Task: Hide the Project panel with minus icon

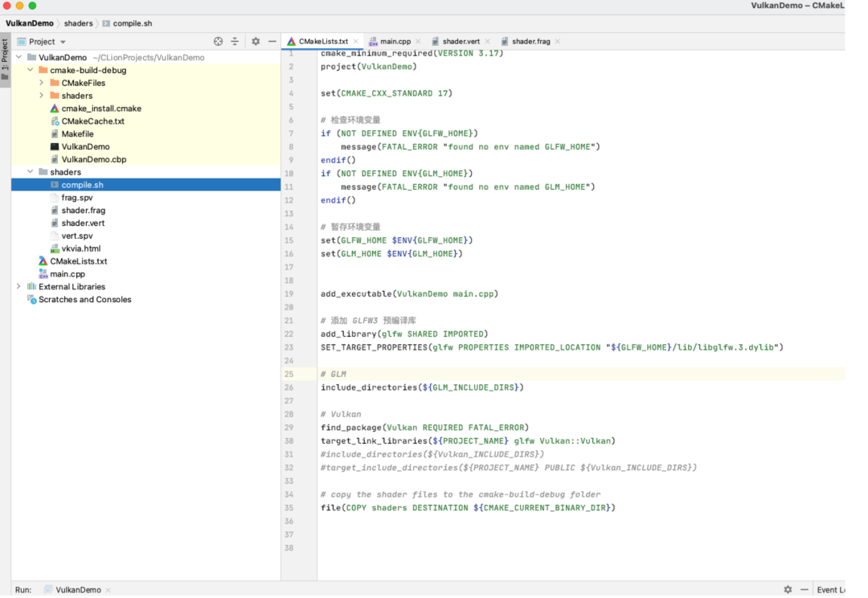Action: tap(272, 42)
